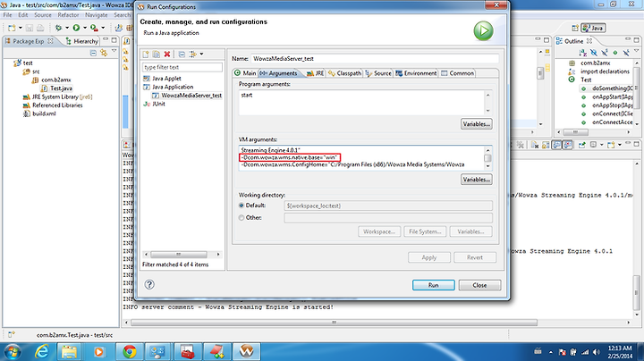Open the Refactor menu

pos(68,15)
